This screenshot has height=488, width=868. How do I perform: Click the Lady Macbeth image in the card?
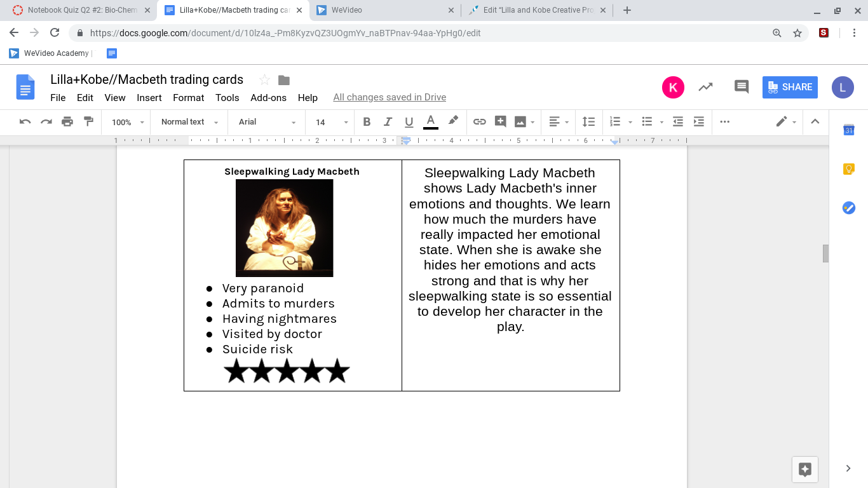[284, 227]
